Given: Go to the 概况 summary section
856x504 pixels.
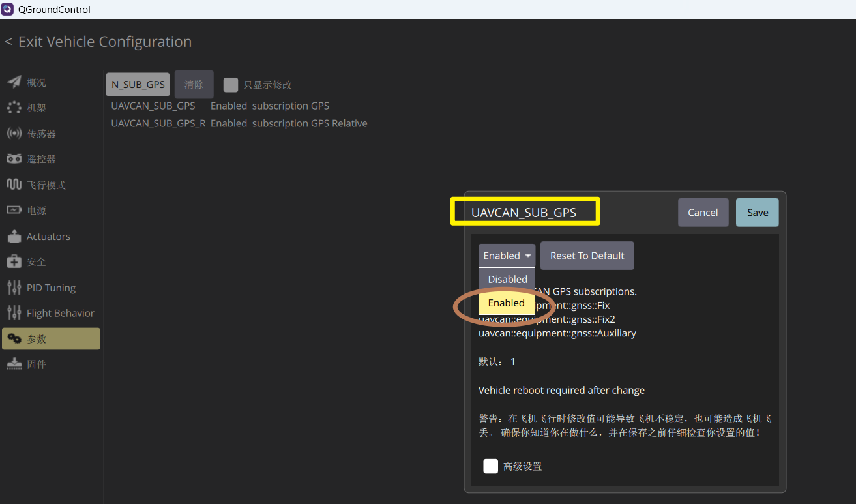Looking at the screenshot, I should [x=51, y=82].
